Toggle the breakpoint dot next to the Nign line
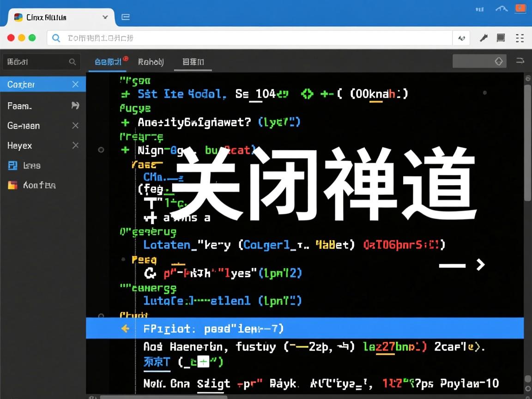This screenshot has height=399, width=532. click(101, 150)
